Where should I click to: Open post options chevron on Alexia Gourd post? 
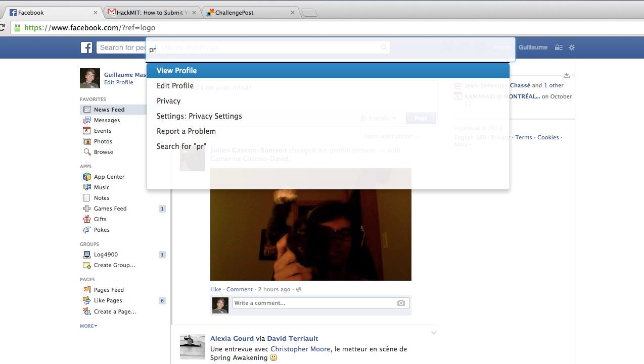pos(433,333)
